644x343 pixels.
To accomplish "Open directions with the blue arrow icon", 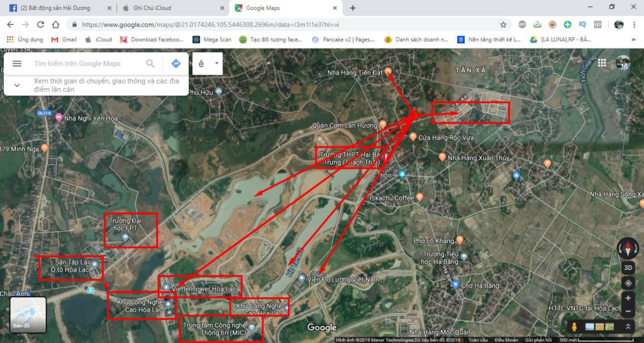I will pyautogui.click(x=175, y=63).
